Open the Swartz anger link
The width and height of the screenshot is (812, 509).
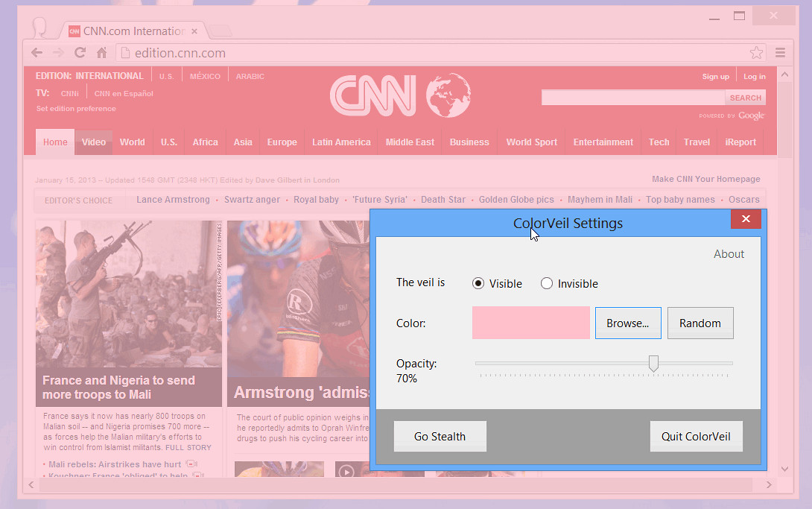(x=252, y=200)
